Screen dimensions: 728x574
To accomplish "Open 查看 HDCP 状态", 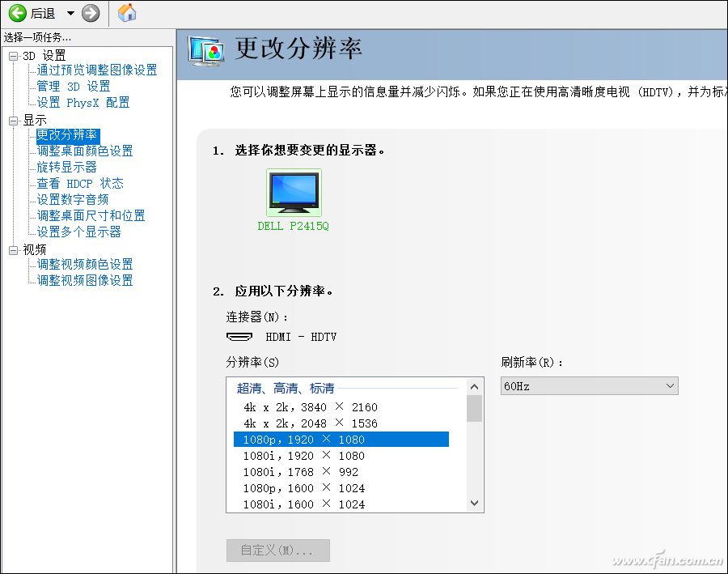I will [x=80, y=183].
